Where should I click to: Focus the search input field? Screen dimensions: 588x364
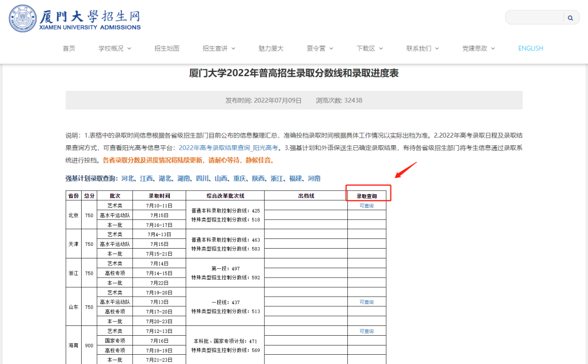[534, 18]
